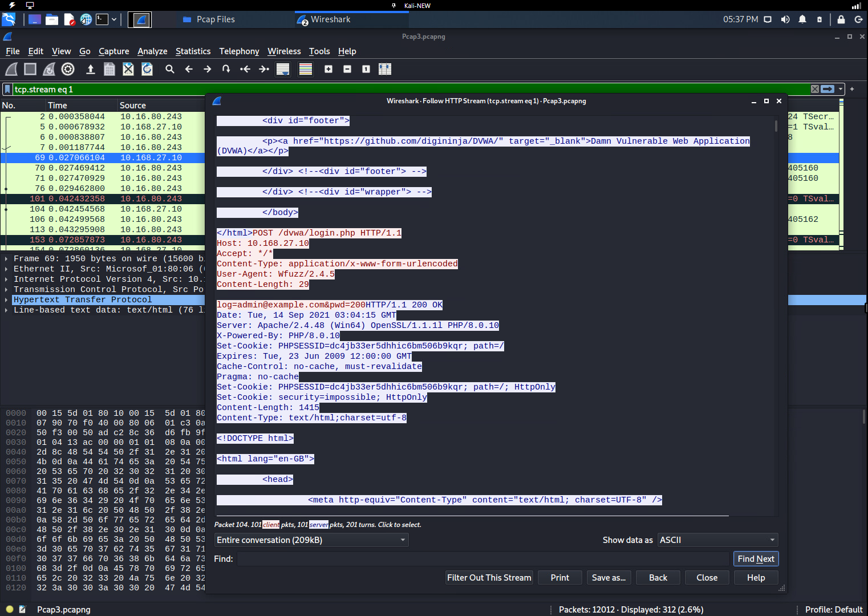The width and height of the screenshot is (868, 616).
Task: Jump to the last packet icon
Action: click(264, 69)
